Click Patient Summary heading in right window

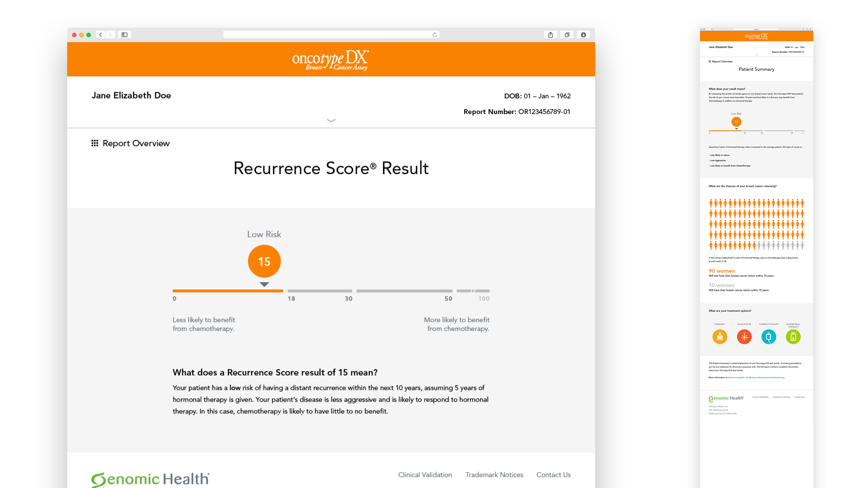(757, 69)
